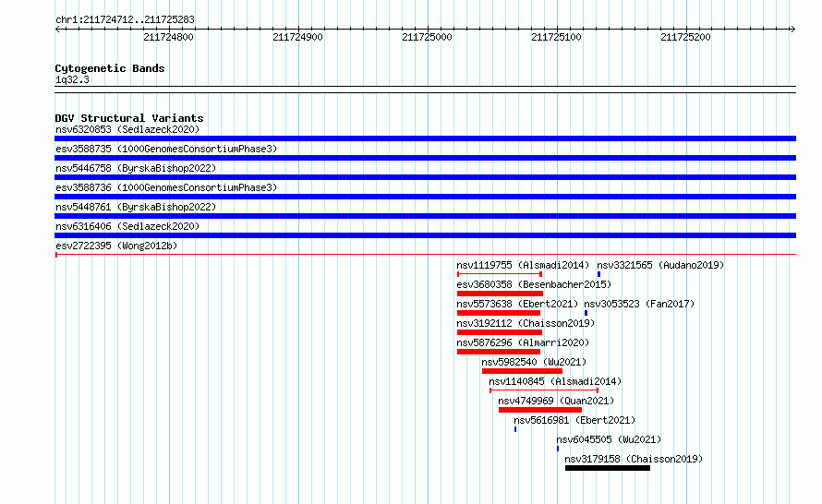Select the nsv6316406 (Sedlazeck2020) label
The image size is (822, 504).
[127, 226]
